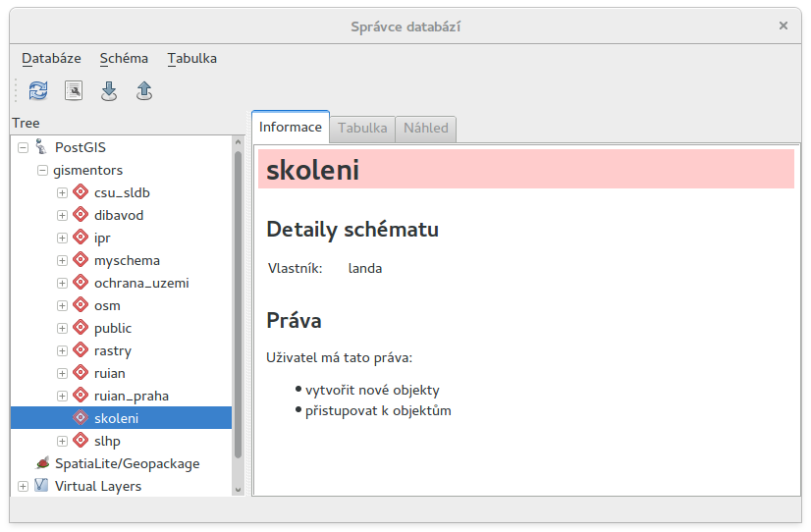Expand the csu_sldb schema
Screen dimensions: 811x532
pyautogui.click(x=62, y=192)
